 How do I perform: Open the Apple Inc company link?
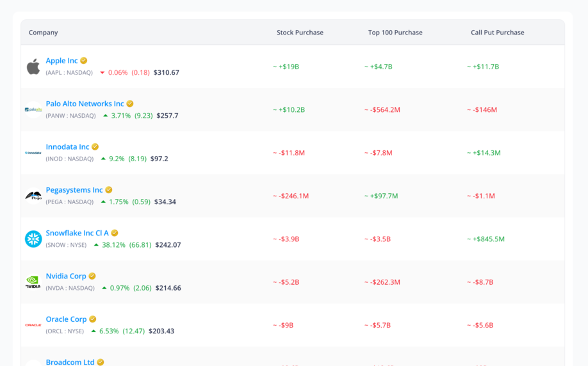[61, 61]
